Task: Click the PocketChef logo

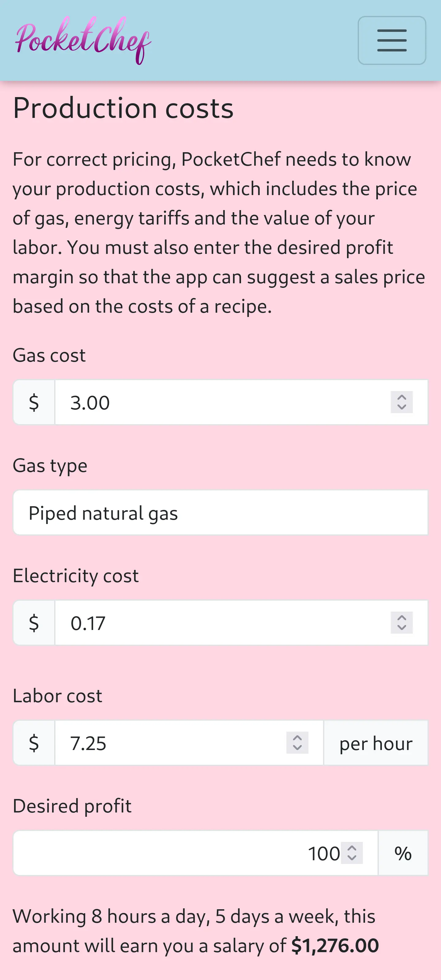Action: (83, 40)
